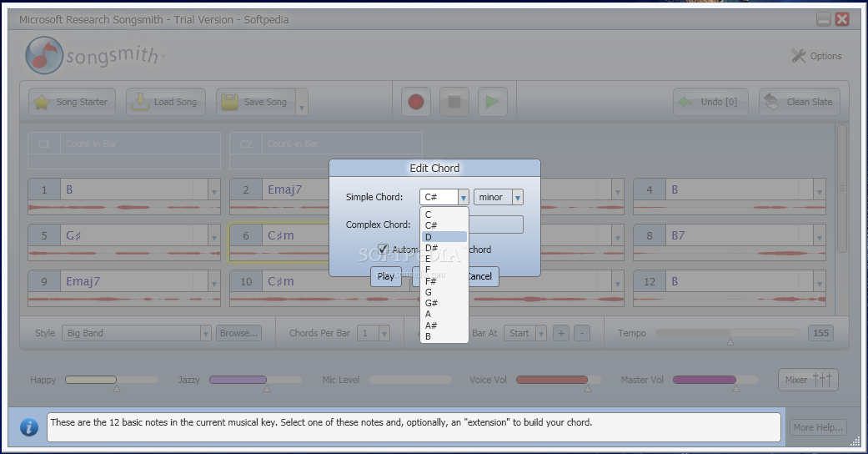Image resolution: width=868 pixels, height=454 pixels.
Task: Select note D in the chord list
Action: (x=444, y=237)
